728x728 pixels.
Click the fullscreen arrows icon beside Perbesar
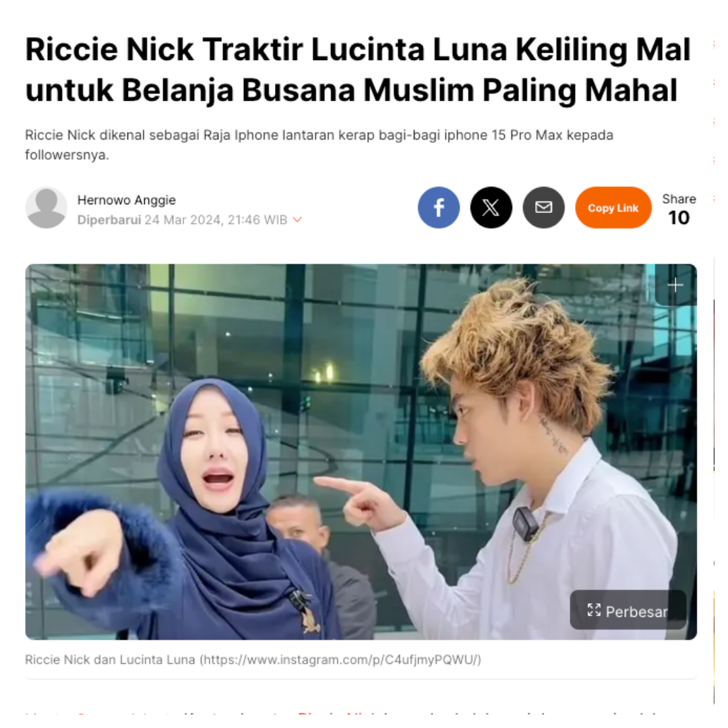coord(594,610)
